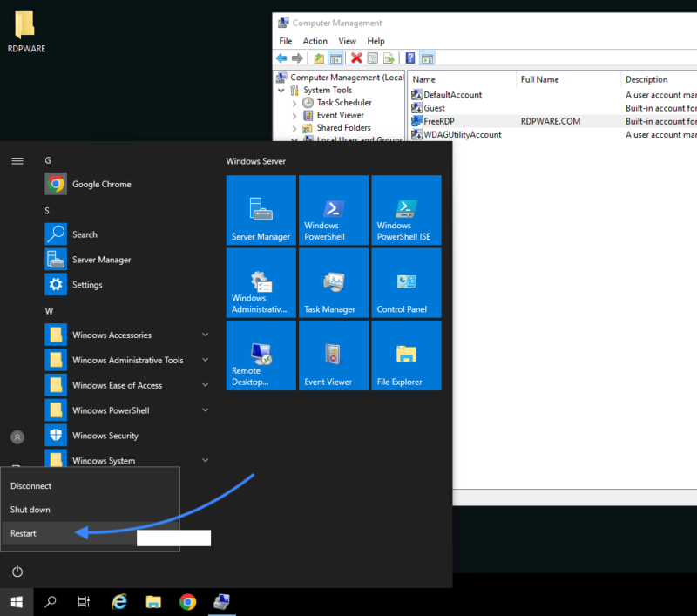Image resolution: width=697 pixels, height=616 pixels.
Task: Launch Remote Desktop Connection tile
Action: [x=261, y=355]
